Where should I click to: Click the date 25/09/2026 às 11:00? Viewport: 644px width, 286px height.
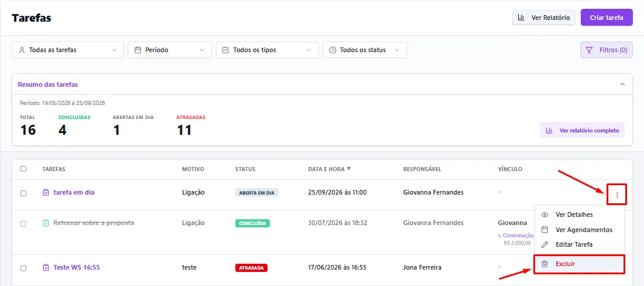coord(337,192)
